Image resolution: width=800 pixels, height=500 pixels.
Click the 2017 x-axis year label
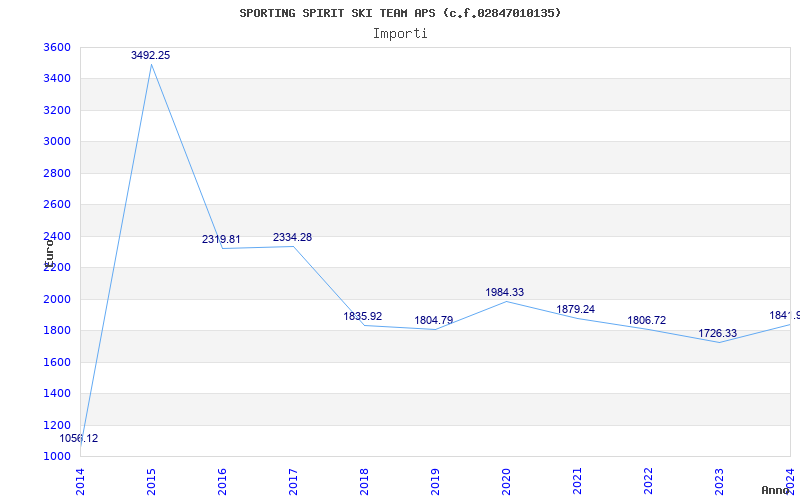click(x=293, y=481)
